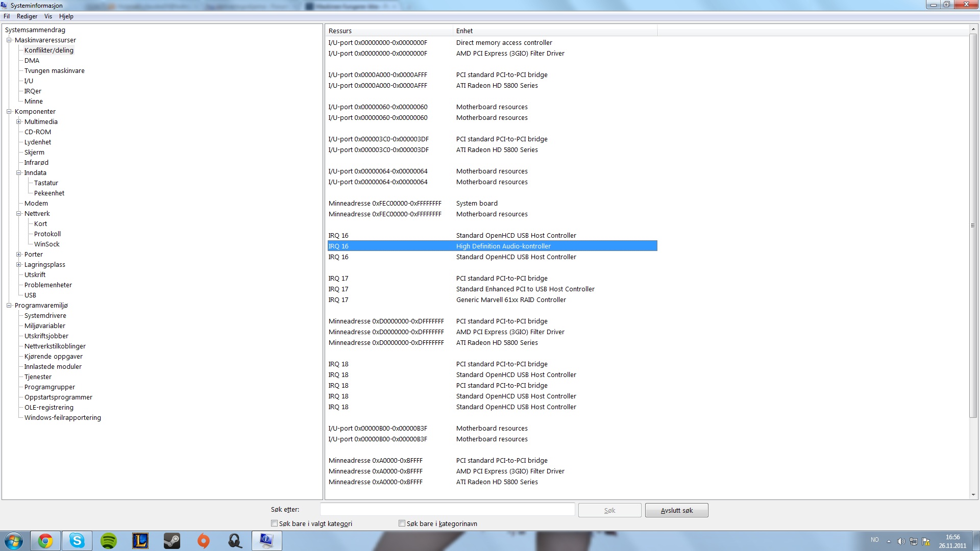
Task: Select the WinSock tree item
Action: coord(47,244)
